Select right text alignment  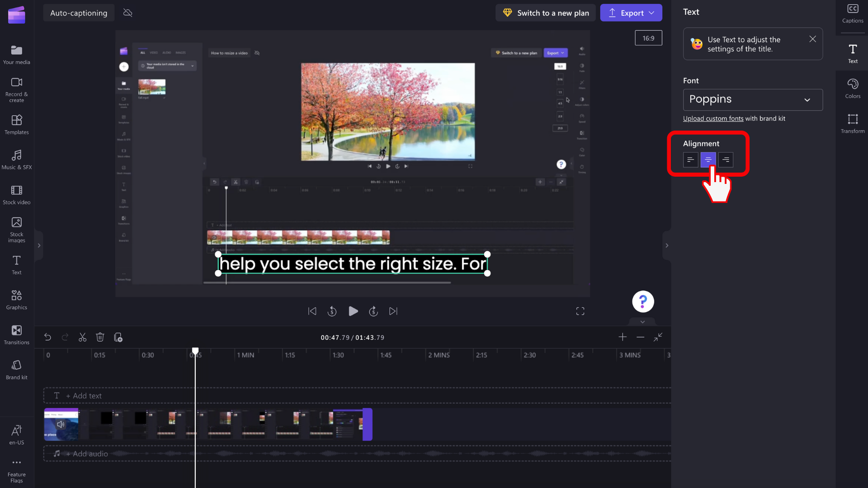726,160
